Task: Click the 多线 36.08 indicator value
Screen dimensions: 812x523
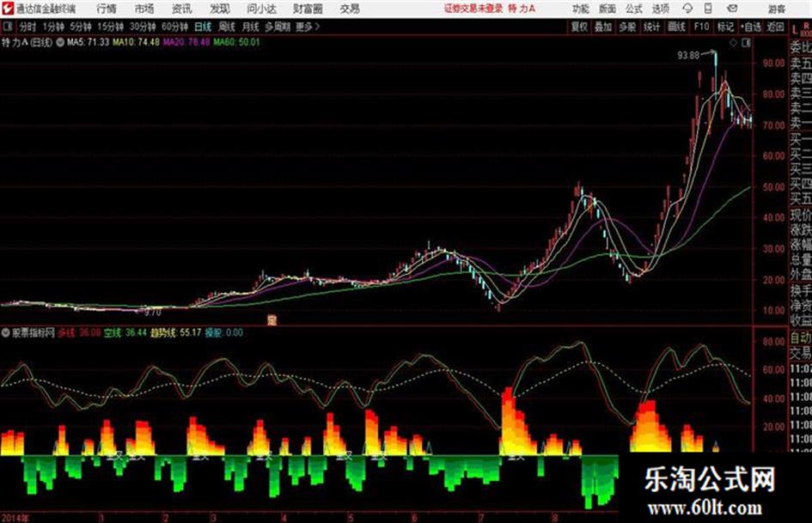Action: (x=79, y=332)
